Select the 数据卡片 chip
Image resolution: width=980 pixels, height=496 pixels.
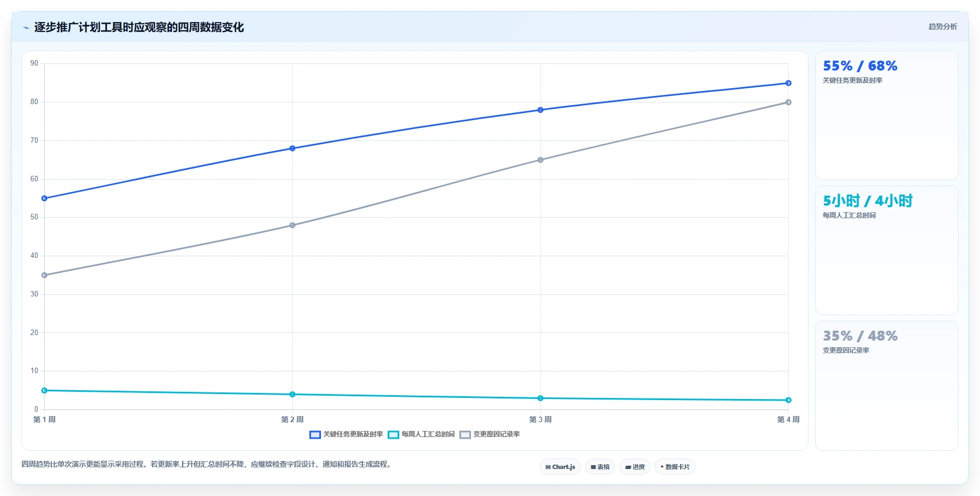675,467
